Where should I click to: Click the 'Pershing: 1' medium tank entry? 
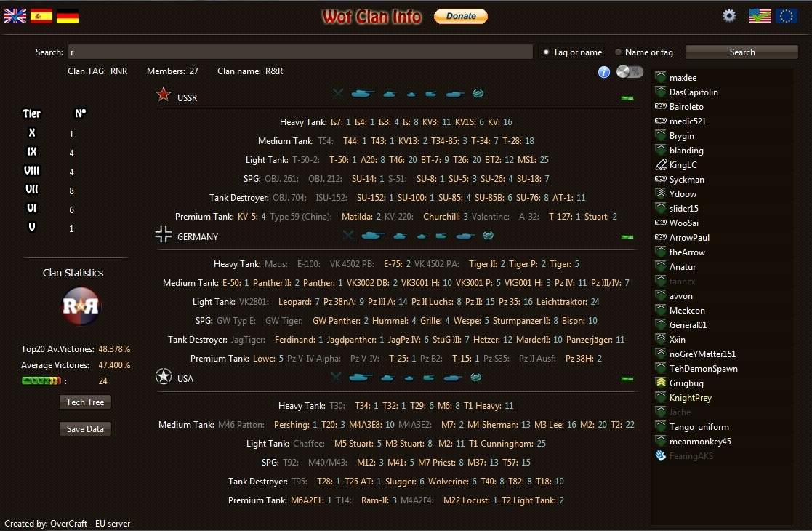pos(295,425)
